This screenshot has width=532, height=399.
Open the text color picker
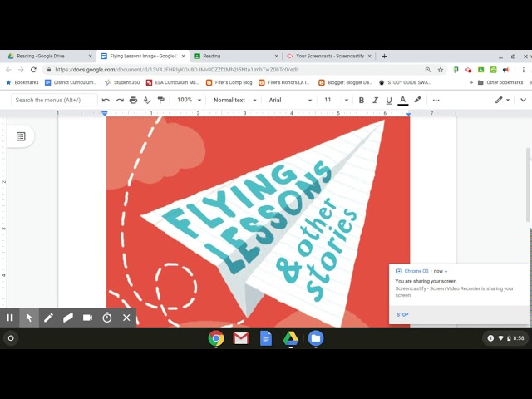click(402, 101)
